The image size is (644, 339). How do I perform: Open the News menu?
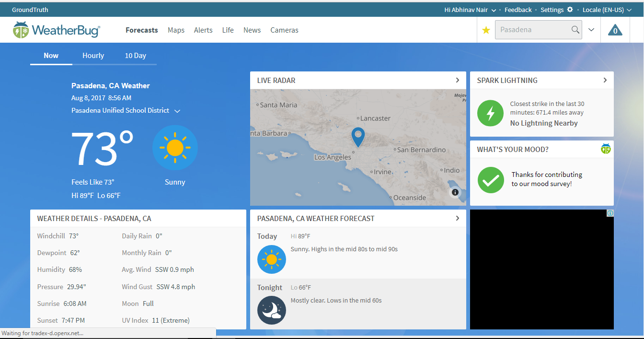[252, 30]
